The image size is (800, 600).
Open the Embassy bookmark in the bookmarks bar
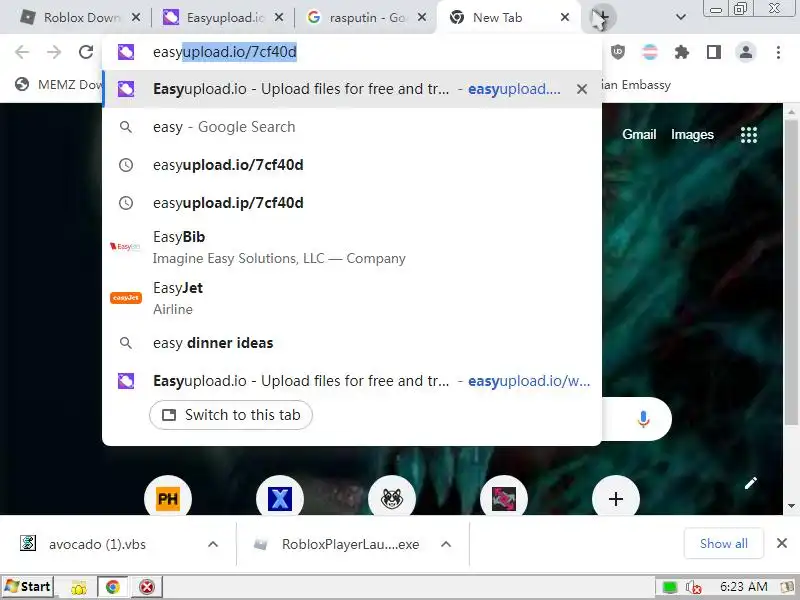637,85
